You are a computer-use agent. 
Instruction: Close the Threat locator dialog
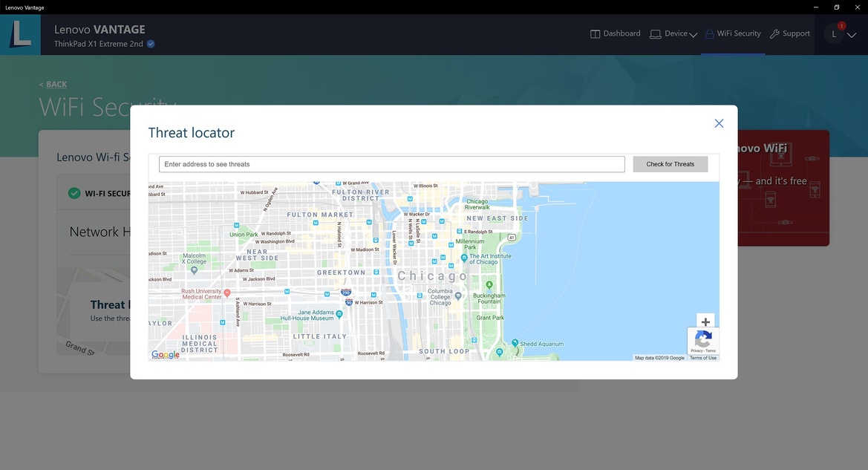click(719, 123)
